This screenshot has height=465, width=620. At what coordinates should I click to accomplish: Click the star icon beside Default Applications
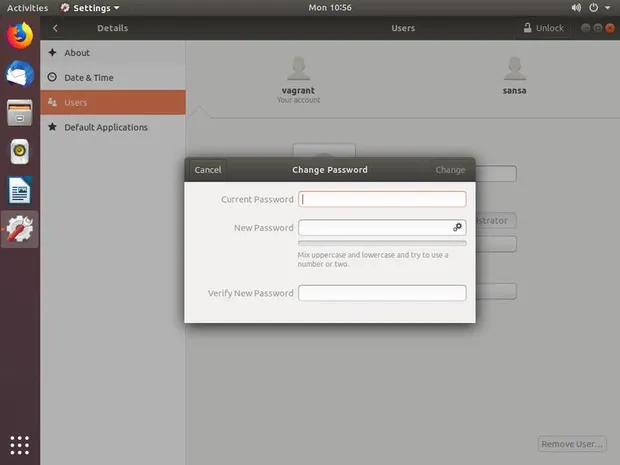click(52, 127)
